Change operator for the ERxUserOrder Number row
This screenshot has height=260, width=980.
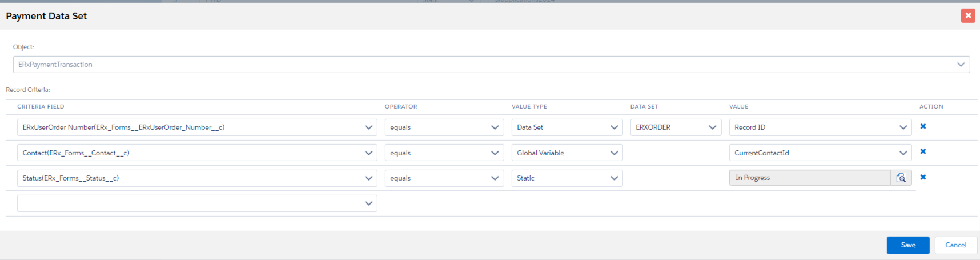(444, 127)
